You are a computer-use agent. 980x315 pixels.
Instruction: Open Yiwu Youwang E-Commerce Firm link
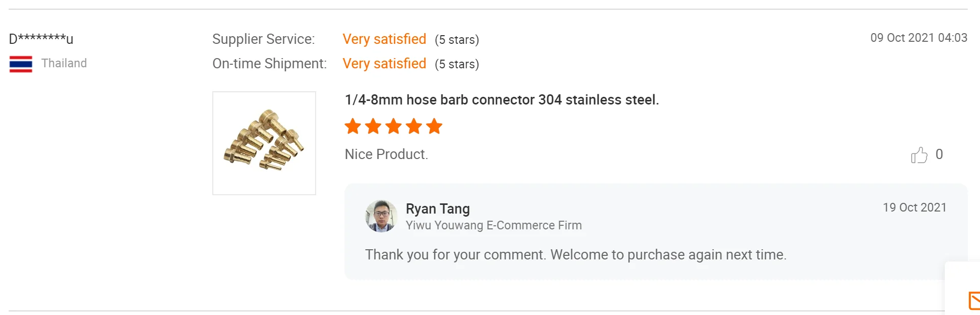coord(494,225)
